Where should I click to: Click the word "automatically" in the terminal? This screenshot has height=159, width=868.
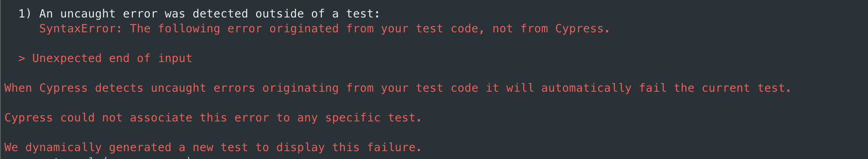pos(587,88)
